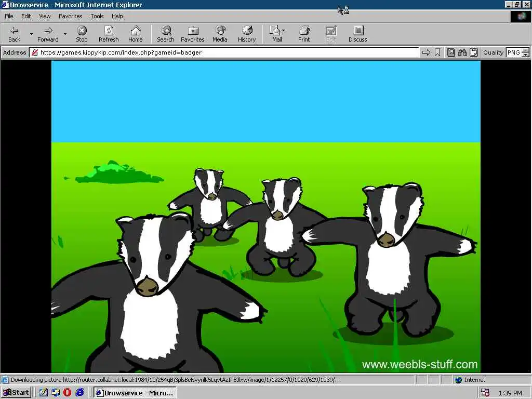The width and height of the screenshot is (532, 399).
Task: Open the Edit menu
Action: 26,16
